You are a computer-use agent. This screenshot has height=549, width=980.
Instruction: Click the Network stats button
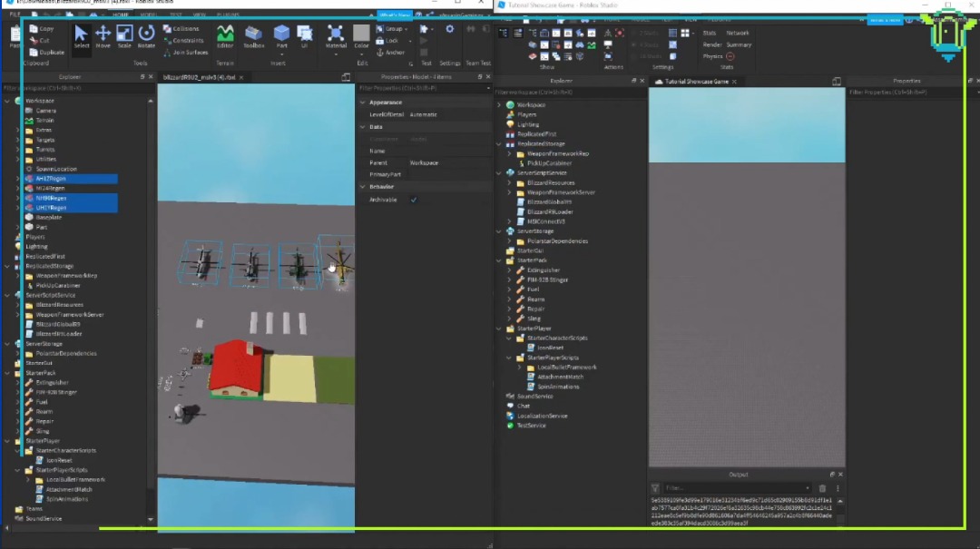738,34
